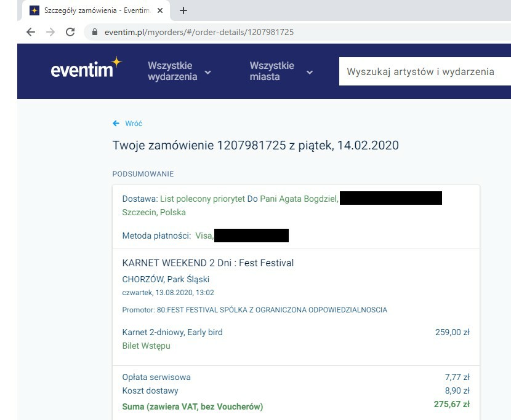Go to Eventim home via logo

tap(86, 68)
